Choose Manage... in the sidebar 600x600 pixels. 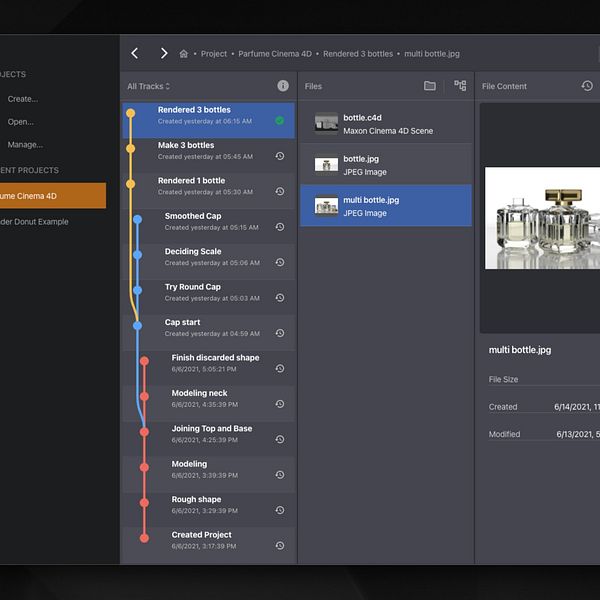pos(25,145)
